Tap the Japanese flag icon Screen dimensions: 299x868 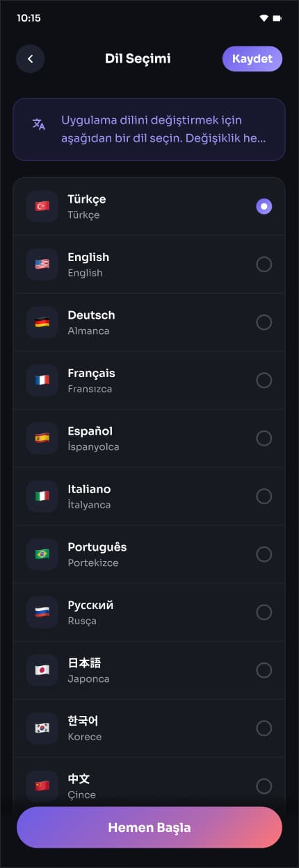(x=42, y=670)
